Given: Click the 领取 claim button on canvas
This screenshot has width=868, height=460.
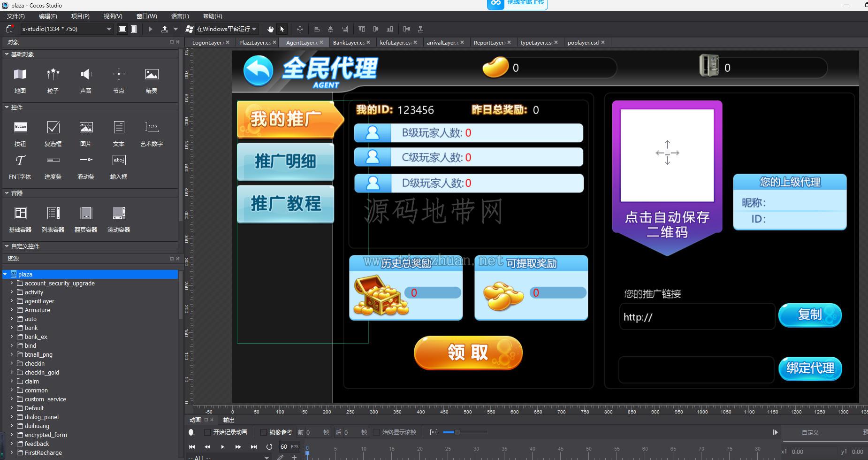Looking at the screenshot, I should (x=468, y=353).
